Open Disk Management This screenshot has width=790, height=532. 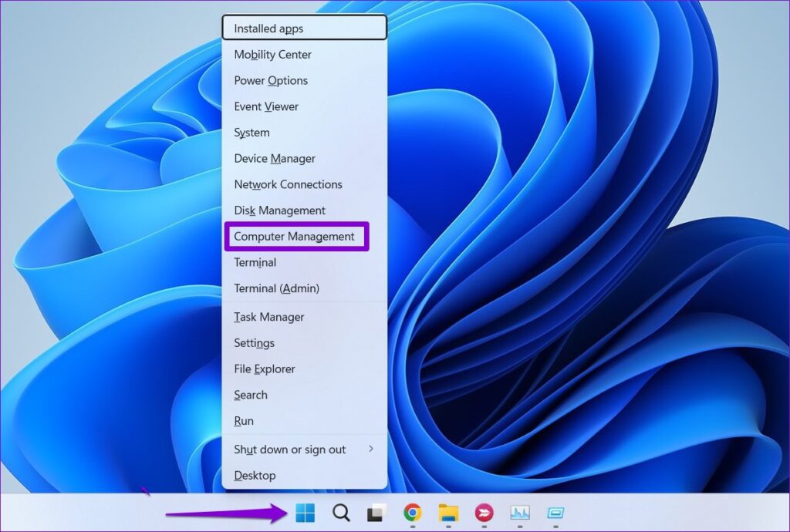point(279,210)
